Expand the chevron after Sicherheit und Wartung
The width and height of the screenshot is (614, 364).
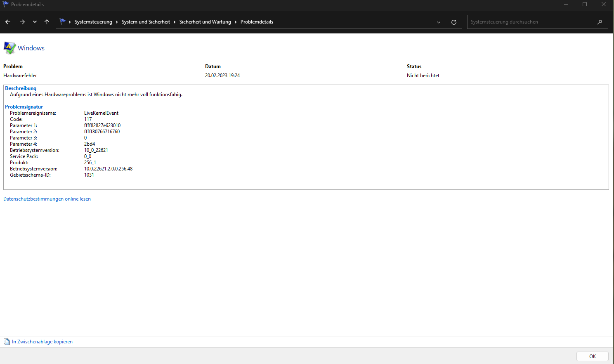coord(236,22)
